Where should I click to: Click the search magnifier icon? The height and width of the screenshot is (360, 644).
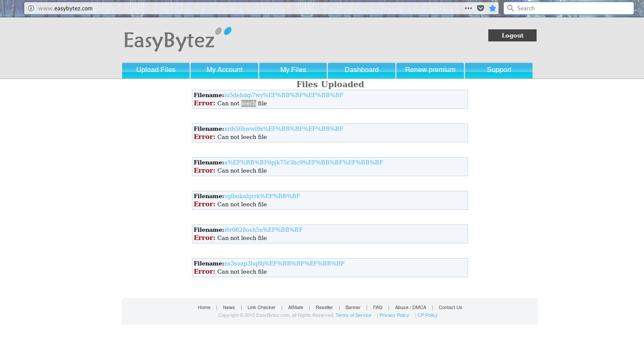click(x=511, y=8)
